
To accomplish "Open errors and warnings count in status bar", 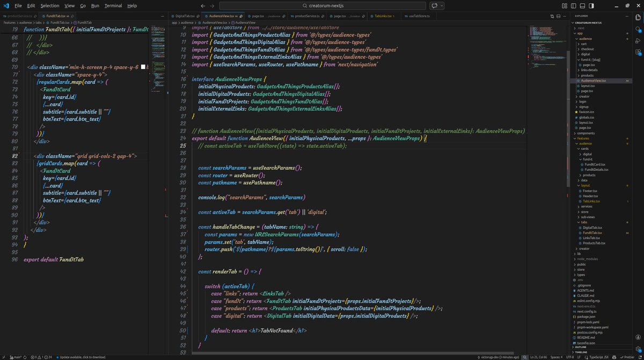I will [41, 357].
